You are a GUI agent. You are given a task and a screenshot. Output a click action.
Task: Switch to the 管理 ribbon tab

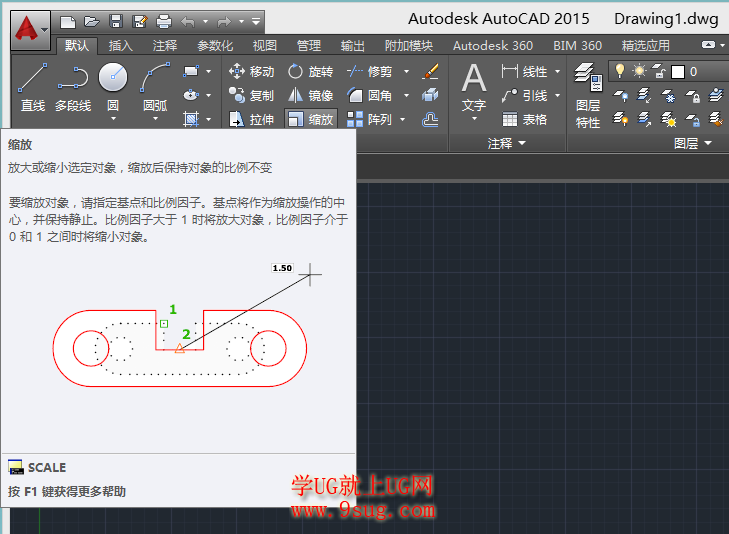point(309,46)
